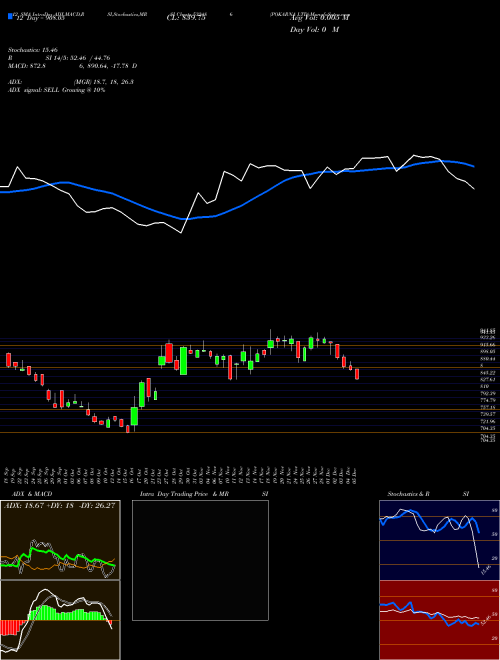Click the blue 12-day SMA legend square
Image resolution: width=500 pixels, height=660 pixels.
(x=10, y=16)
